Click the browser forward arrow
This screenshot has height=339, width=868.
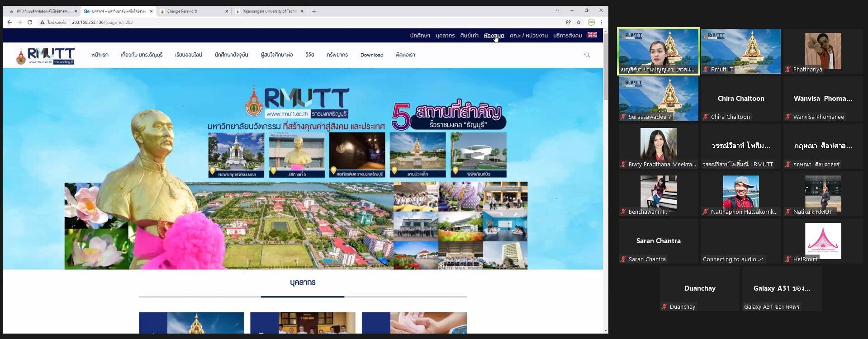19,22
